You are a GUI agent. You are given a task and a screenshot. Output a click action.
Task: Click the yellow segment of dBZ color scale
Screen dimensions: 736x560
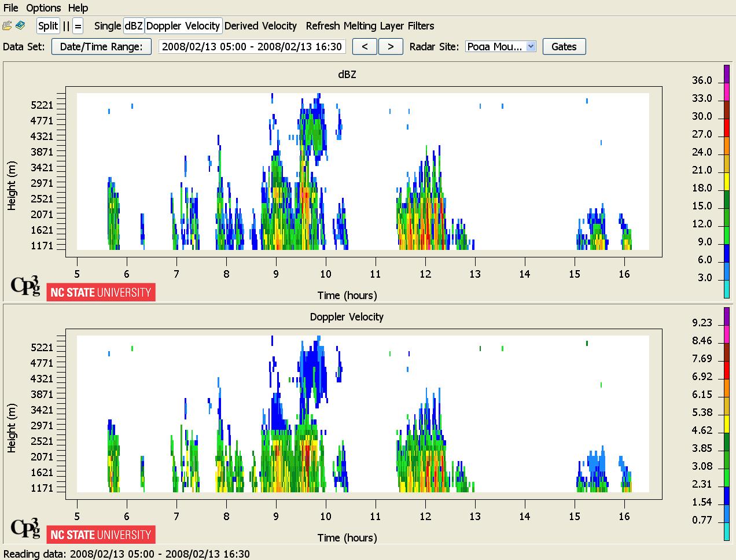point(727,181)
